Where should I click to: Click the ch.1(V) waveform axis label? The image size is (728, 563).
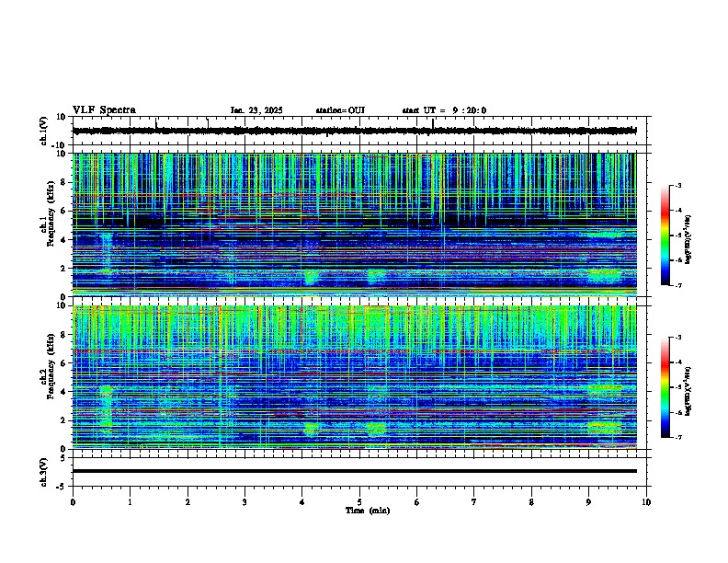[43, 131]
